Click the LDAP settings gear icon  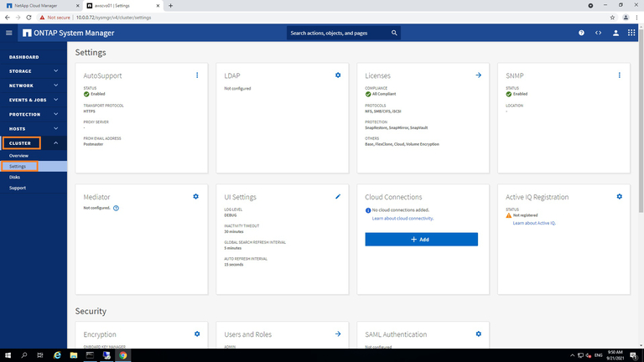[x=338, y=75]
